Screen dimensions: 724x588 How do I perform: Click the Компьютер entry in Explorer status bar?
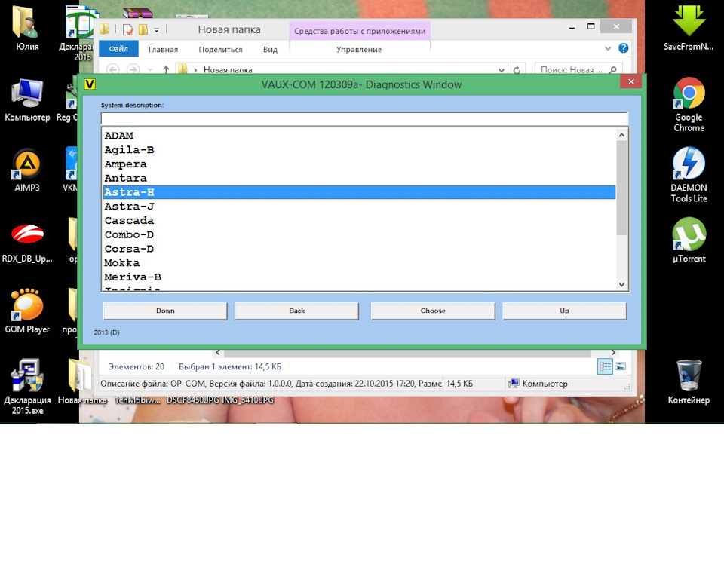[538, 384]
